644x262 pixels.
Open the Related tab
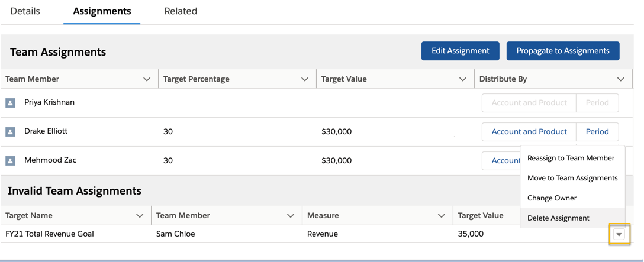(x=181, y=11)
